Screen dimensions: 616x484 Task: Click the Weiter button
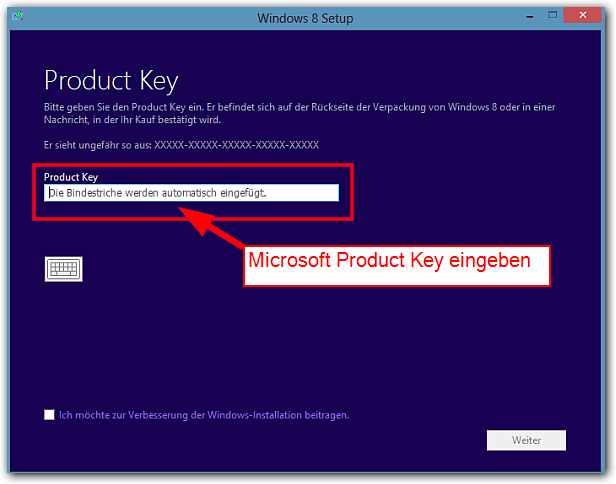[526, 440]
